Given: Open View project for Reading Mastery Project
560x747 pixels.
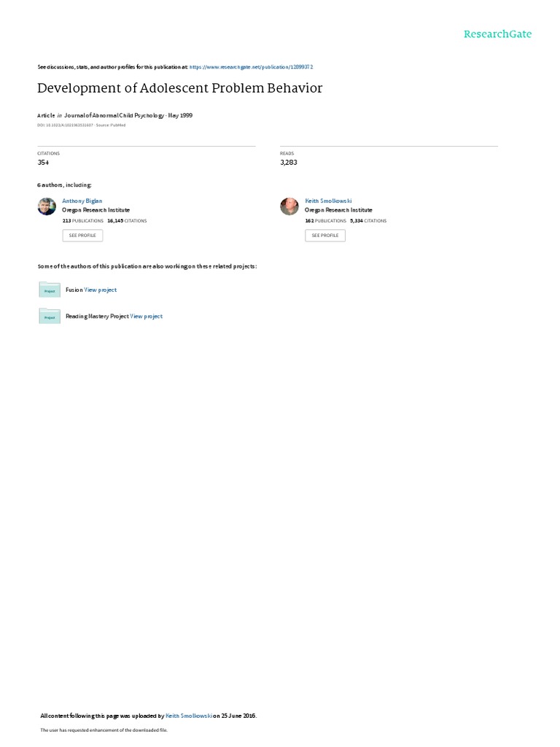Looking at the screenshot, I should pyautogui.click(x=146, y=317).
